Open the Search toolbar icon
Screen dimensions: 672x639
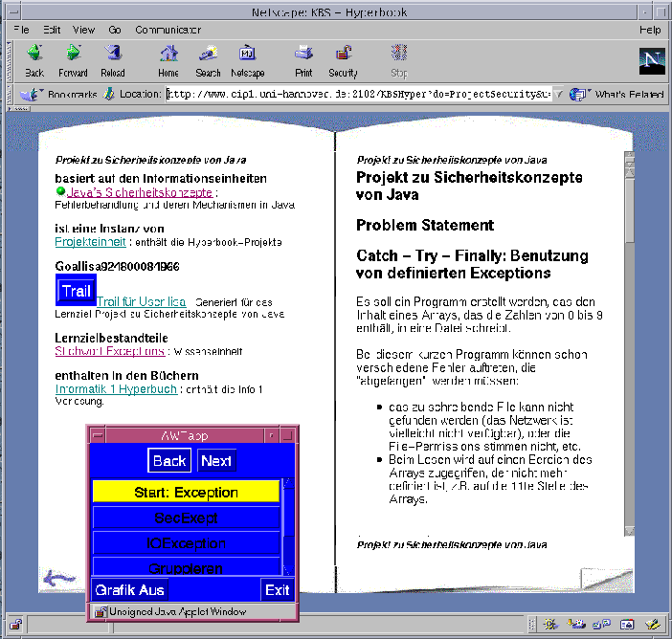(x=208, y=54)
